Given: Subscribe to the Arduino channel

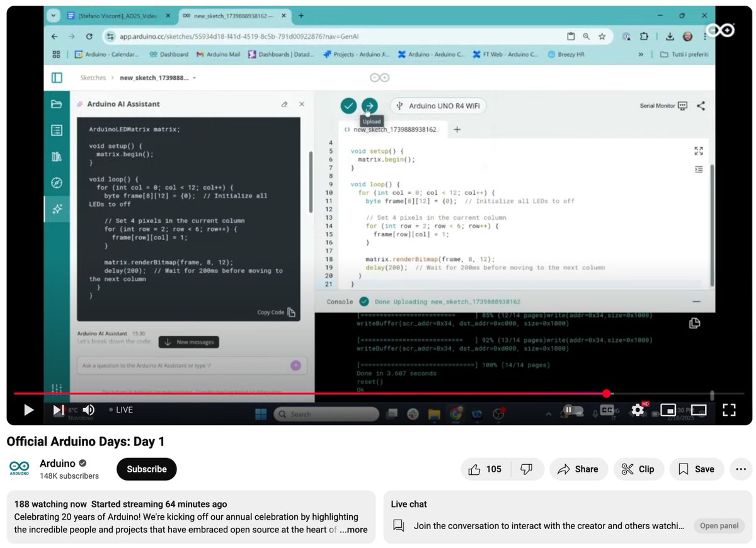Looking at the screenshot, I should coord(147,469).
